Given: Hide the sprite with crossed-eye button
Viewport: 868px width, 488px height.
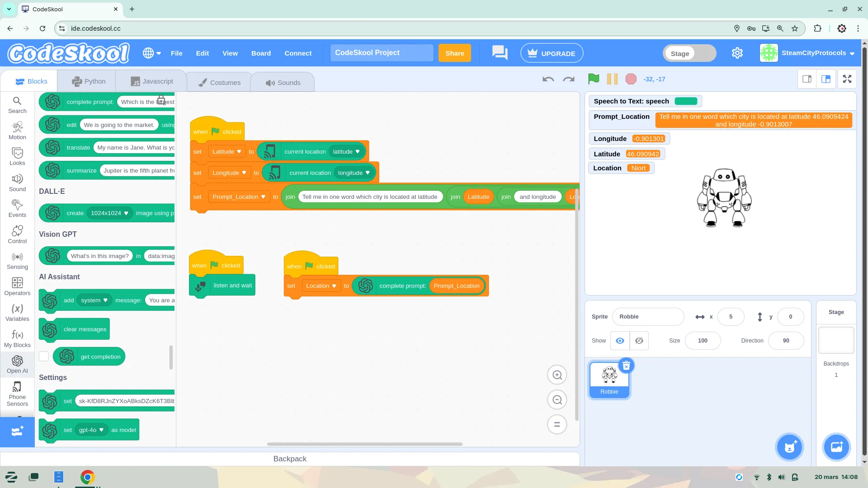Looking at the screenshot, I should coord(639,341).
